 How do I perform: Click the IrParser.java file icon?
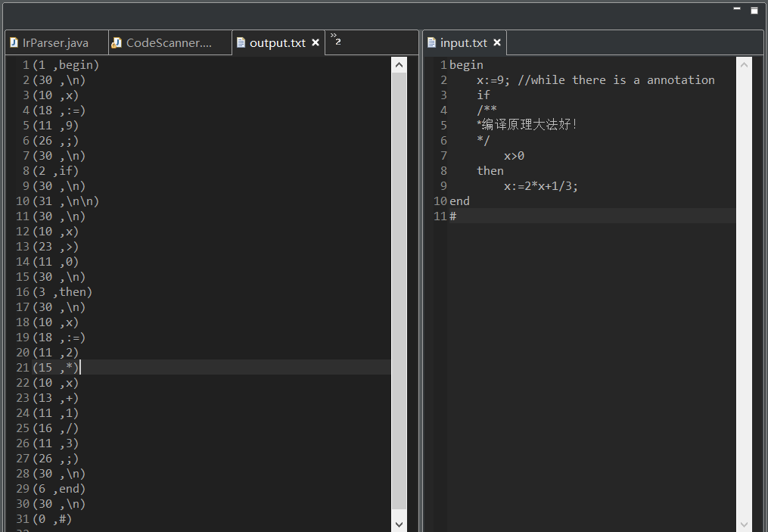pyautogui.click(x=14, y=42)
